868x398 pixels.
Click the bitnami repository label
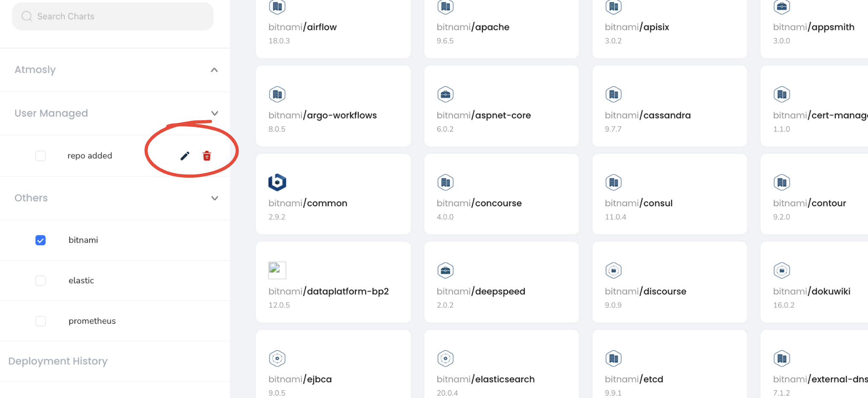click(x=83, y=240)
